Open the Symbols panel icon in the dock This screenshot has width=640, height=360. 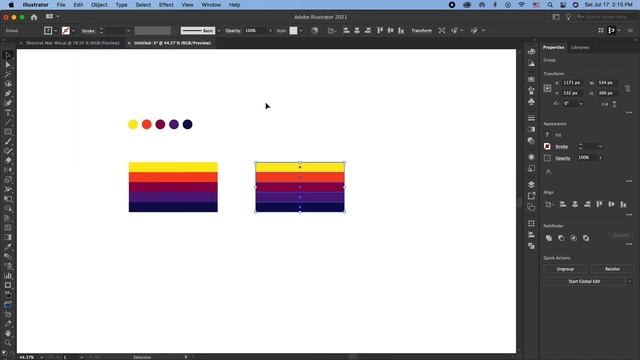pos(531,102)
